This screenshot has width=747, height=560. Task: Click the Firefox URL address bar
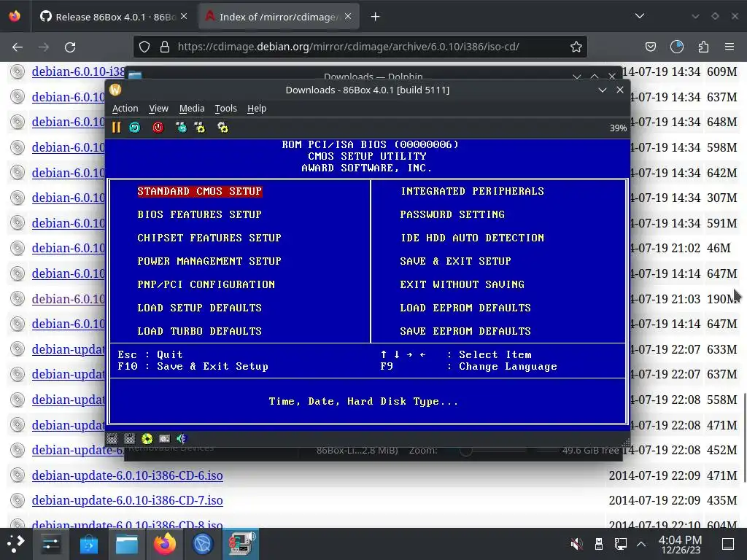(x=360, y=47)
